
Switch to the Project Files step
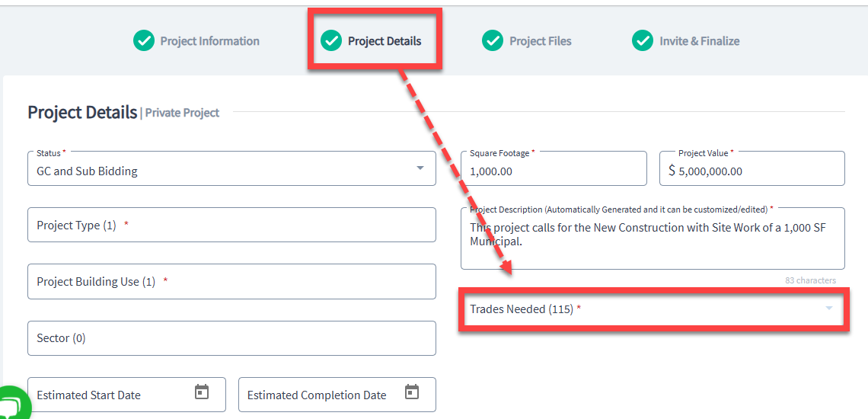point(541,41)
